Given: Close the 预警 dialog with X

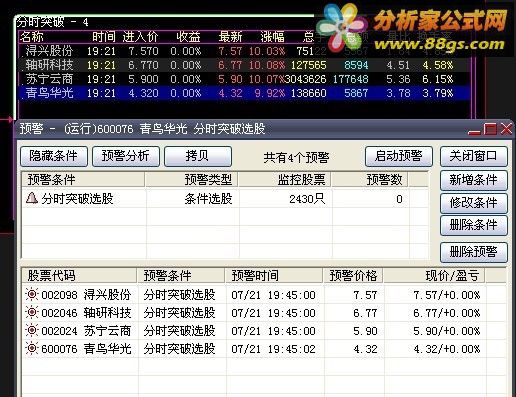Looking at the screenshot, I should (506, 129).
